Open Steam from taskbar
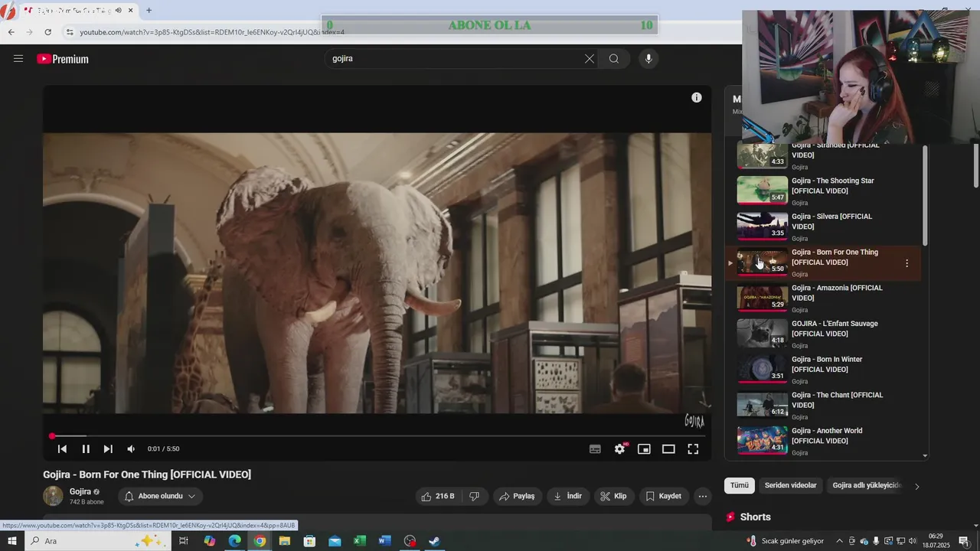This screenshot has width=980, height=551. (434, 541)
